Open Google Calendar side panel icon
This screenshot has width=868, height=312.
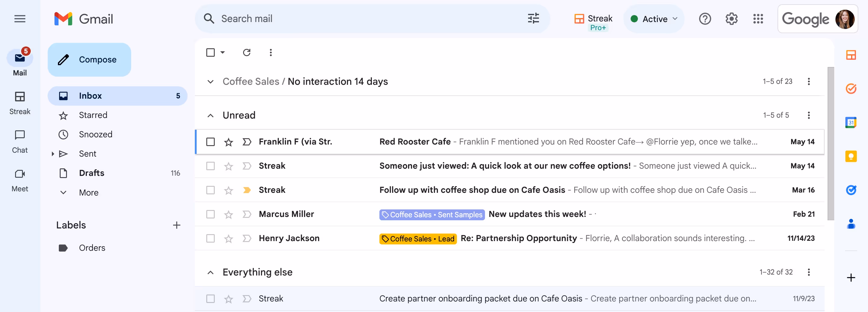[x=851, y=123]
